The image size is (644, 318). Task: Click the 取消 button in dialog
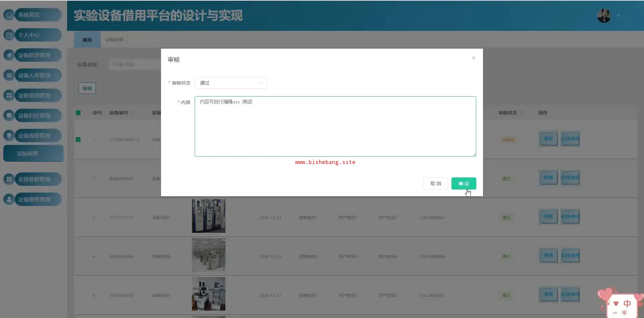click(x=435, y=183)
